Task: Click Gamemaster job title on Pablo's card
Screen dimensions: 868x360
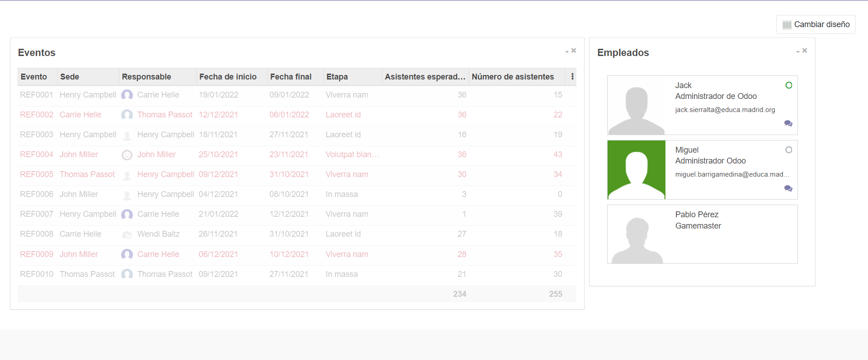Action: [698, 226]
